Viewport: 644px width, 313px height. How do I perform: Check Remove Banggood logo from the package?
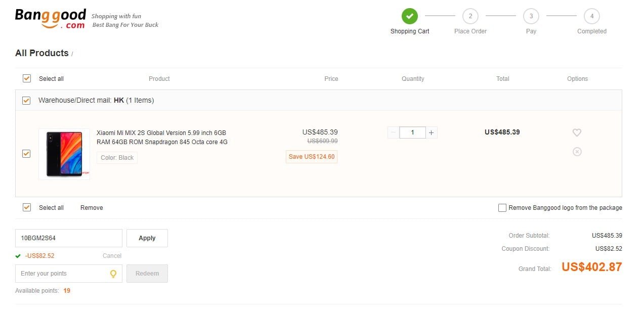click(502, 208)
